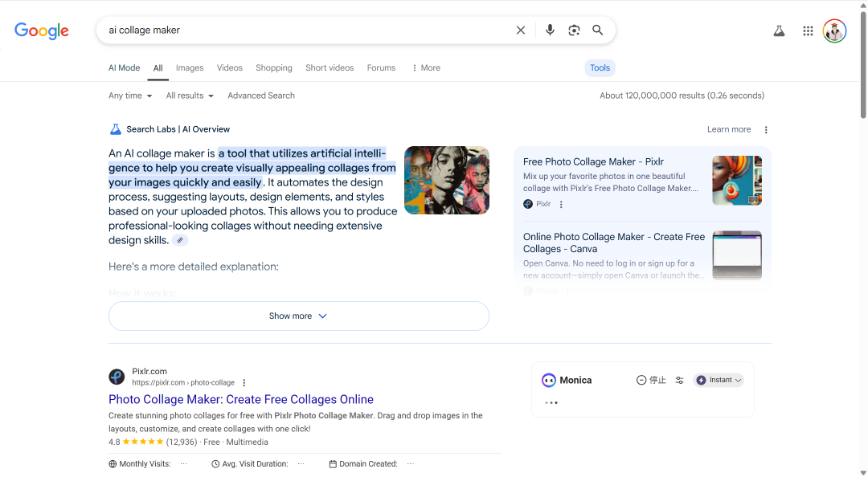Open Free Photo Collage Maker - Pixlr card
The height and width of the screenshot is (477, 868).
coord(593,161)
